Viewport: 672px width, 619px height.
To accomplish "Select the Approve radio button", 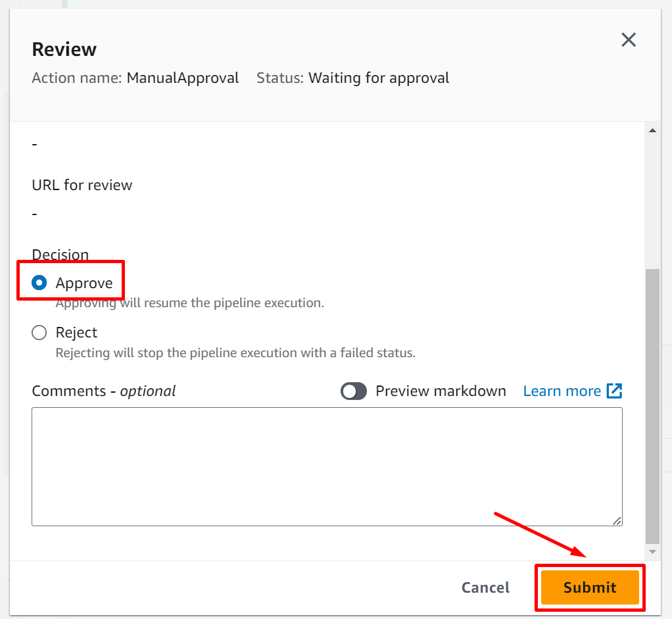I will pyautogui.click(x=39, y=284).
